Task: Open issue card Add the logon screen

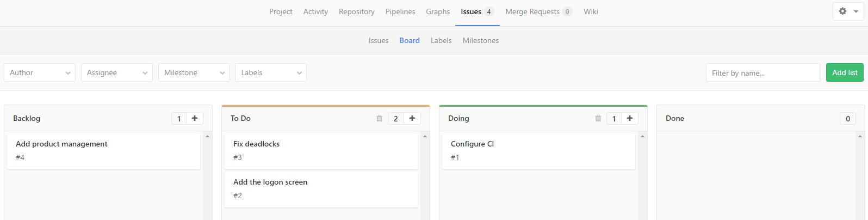Action: tap(321, 189)
